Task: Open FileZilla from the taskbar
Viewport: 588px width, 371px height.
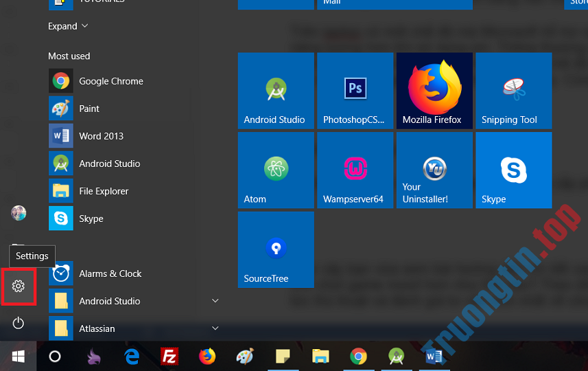Action: pos(169,356)
